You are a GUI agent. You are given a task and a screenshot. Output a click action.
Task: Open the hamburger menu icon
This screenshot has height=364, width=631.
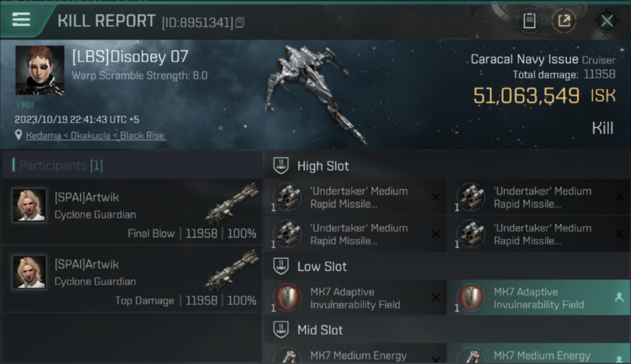click(x=21, y=19)
